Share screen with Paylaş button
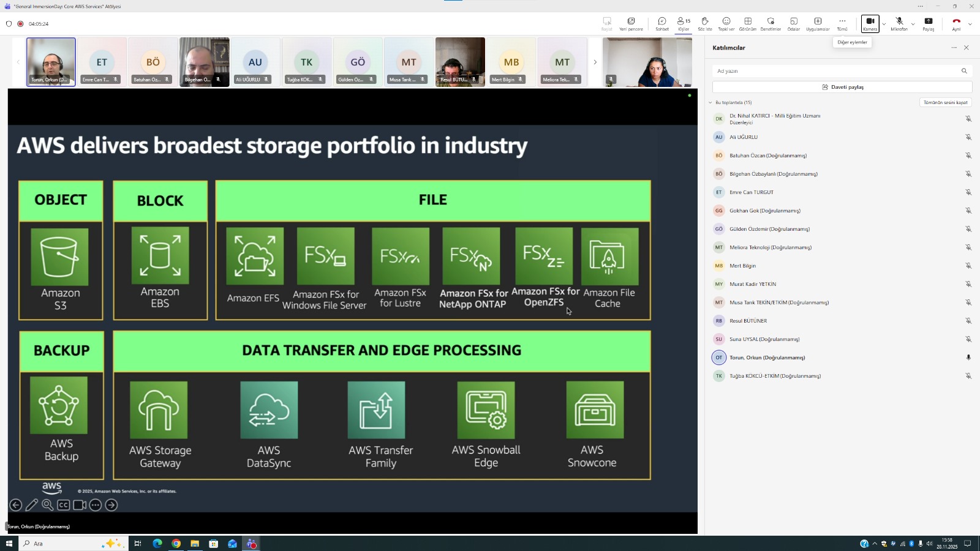 click(x=929, y=23)
